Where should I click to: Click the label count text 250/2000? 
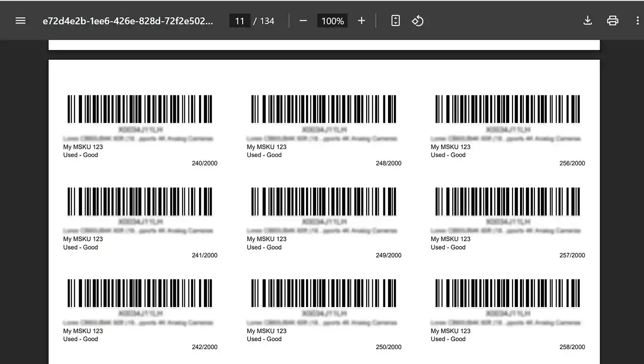click(388, 347)
